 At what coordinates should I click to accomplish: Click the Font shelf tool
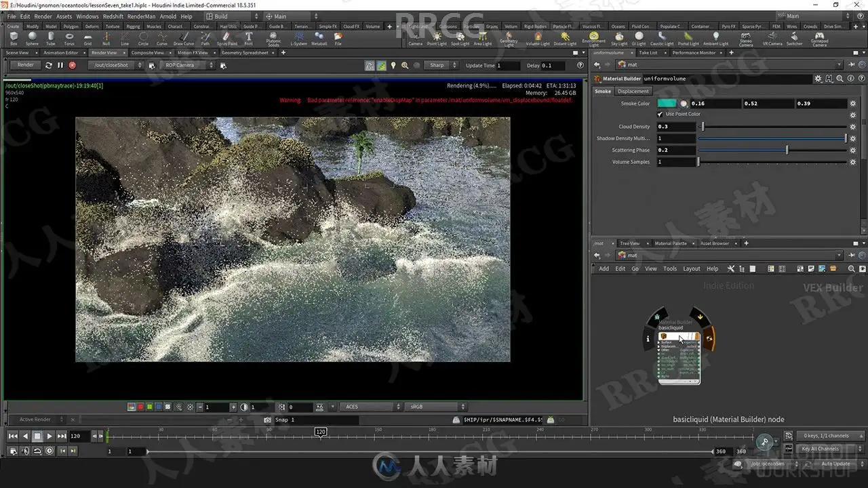249,39
